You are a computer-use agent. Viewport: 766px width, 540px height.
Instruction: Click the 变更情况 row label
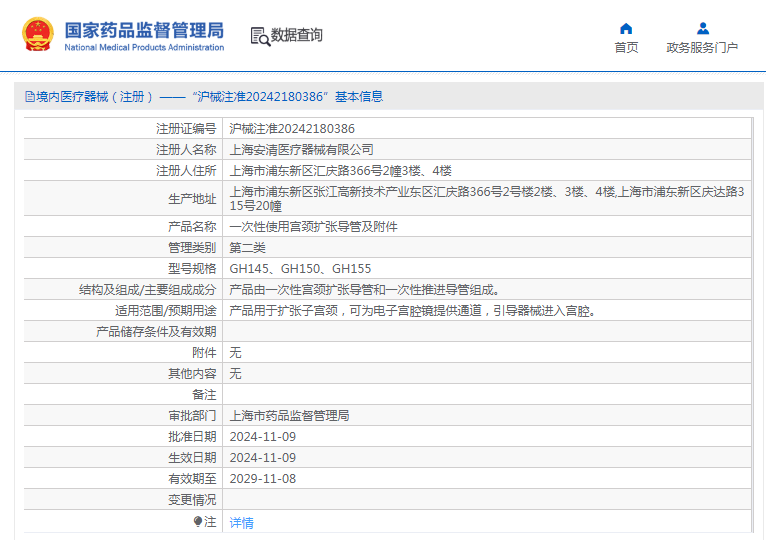(192, 500)
